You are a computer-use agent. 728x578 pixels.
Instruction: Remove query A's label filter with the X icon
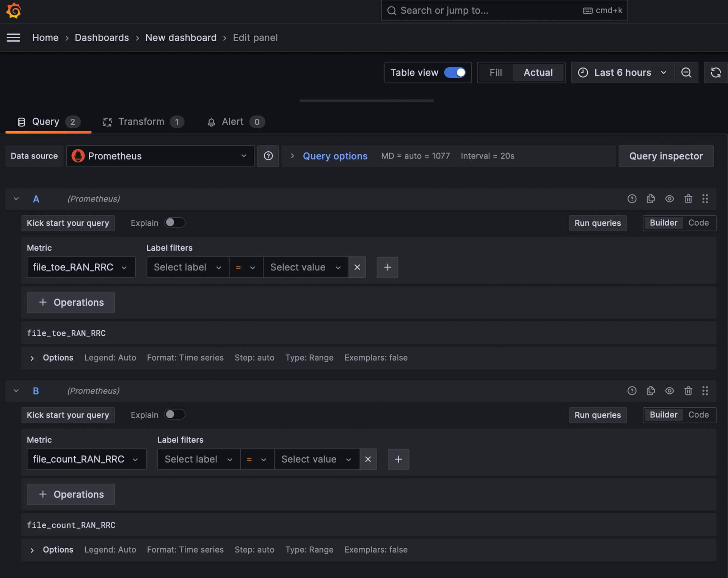click(x=357, y=267)
